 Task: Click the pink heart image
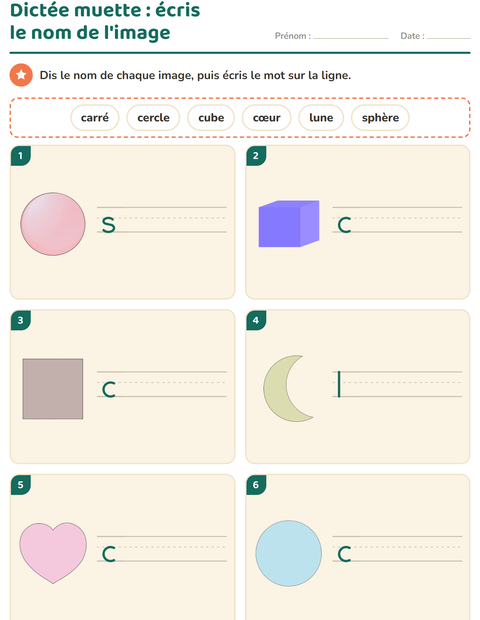[x=53, y=553]
